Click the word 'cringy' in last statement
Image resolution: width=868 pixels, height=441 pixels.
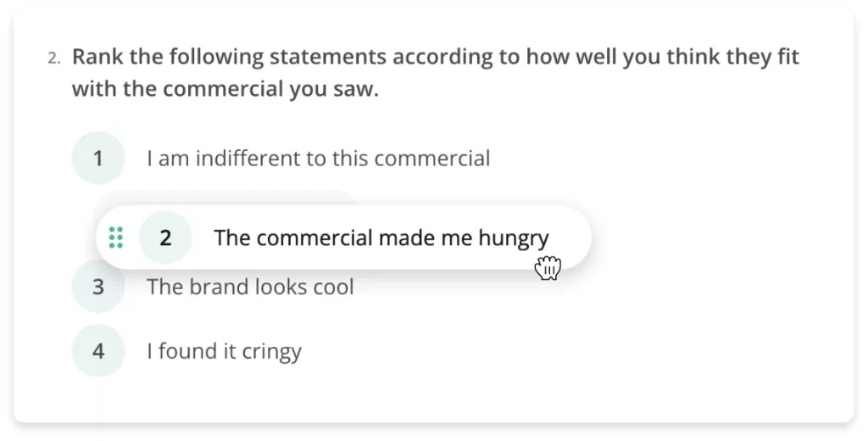[x=270, y=352]
